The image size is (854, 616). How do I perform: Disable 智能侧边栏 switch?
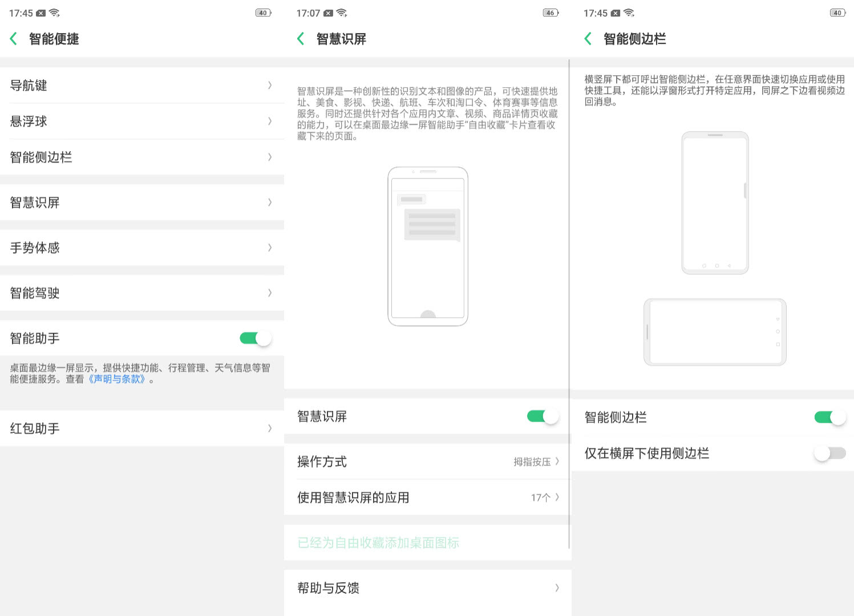click(830, 418)
